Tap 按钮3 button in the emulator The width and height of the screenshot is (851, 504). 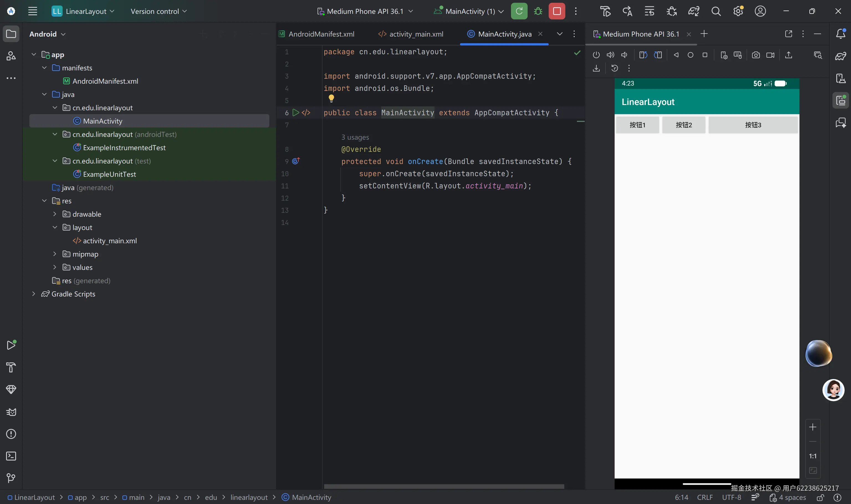[x=753, y=125]
